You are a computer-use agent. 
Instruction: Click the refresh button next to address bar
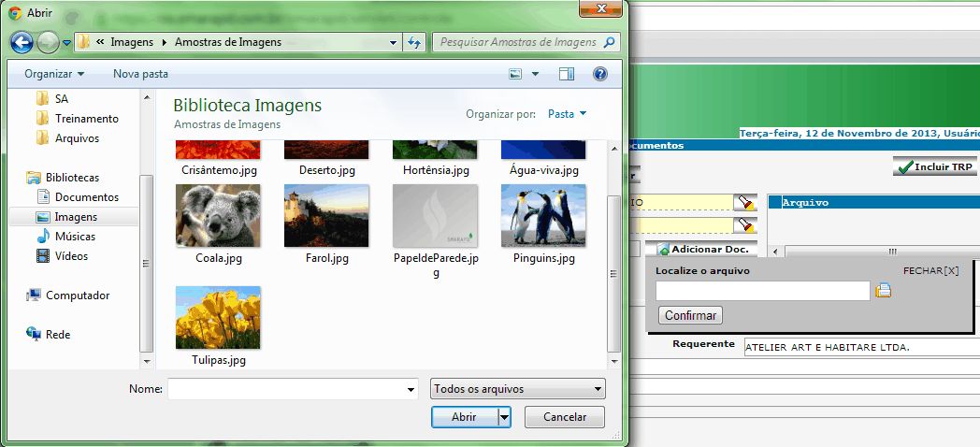(x=413, y=42)
